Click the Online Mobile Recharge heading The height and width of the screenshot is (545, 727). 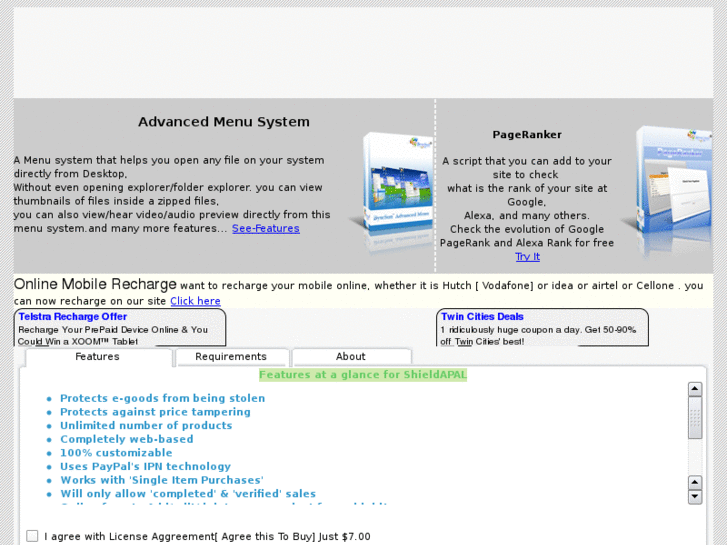(x=95, y=284)
